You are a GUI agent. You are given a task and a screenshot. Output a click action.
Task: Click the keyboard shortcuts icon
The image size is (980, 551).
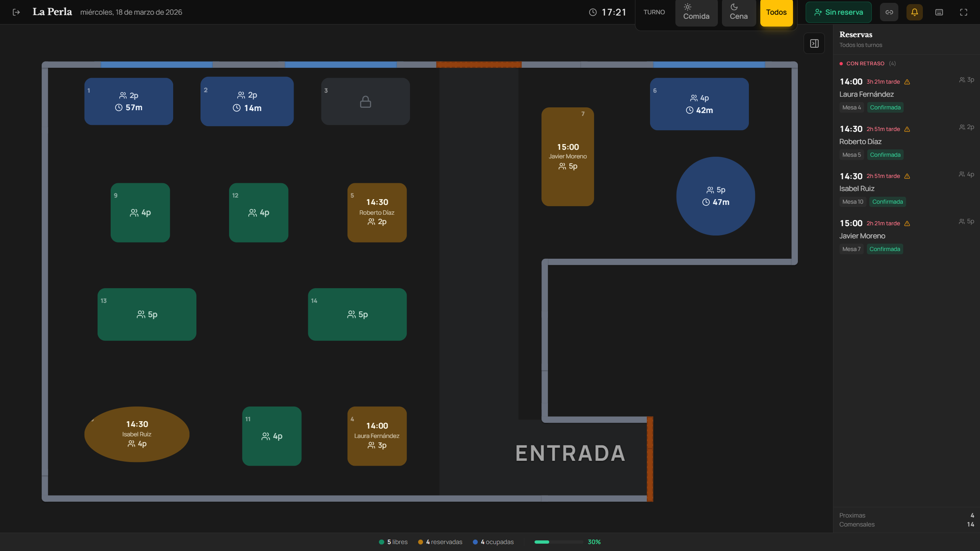point(939,12)
